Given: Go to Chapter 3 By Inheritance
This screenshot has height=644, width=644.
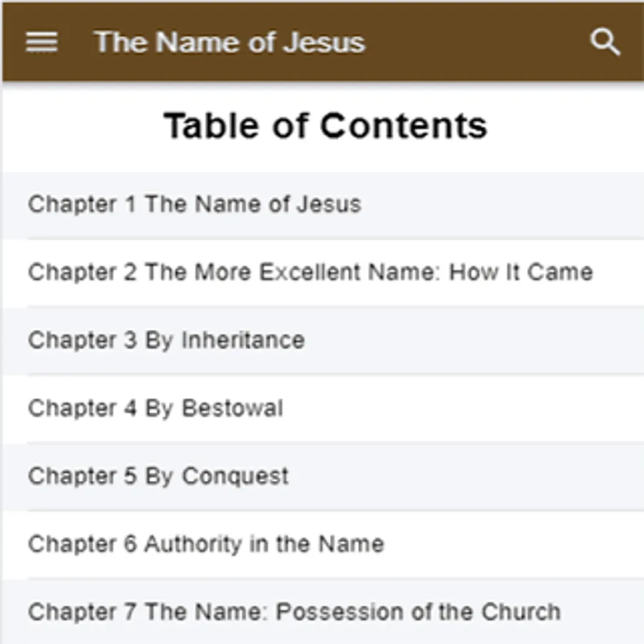Looking at the screenshot, I should 166,341.
